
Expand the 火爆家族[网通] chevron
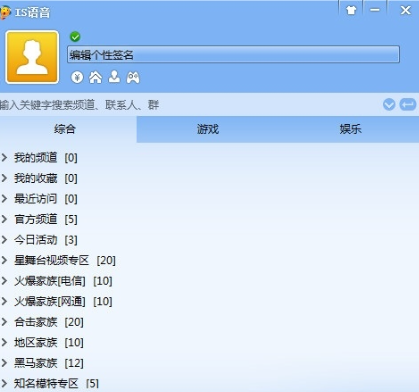point(4,301)
